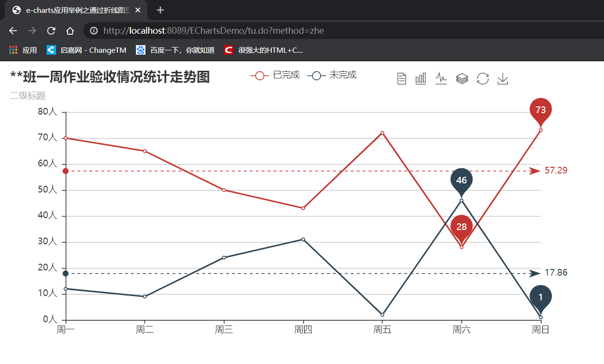Reload the current page
Image resolution: width=604 pixels, height=364 pixels.
[51, 31]
